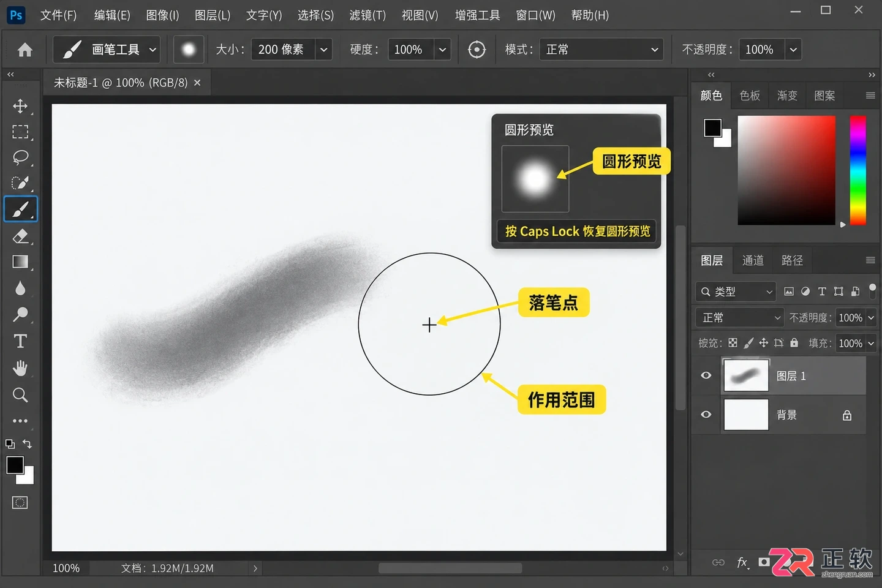
Task: Click Color panel foreground black swatch
Action: click(712, 127)
